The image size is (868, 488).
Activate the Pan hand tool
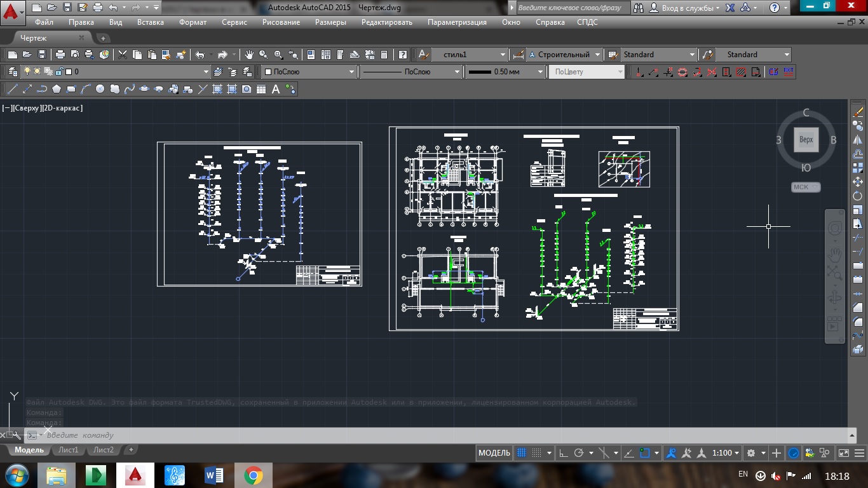pyautogui.click(x=249, y=55)
